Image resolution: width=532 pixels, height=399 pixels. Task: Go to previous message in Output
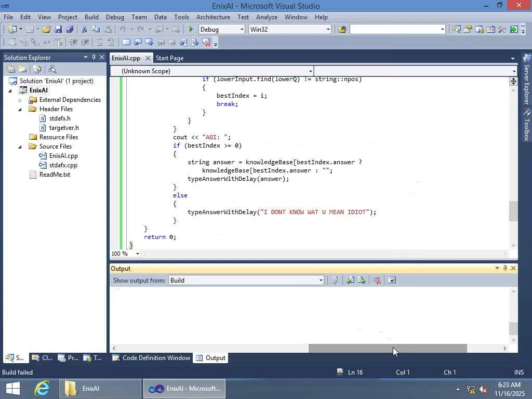(x=350, y=280)
